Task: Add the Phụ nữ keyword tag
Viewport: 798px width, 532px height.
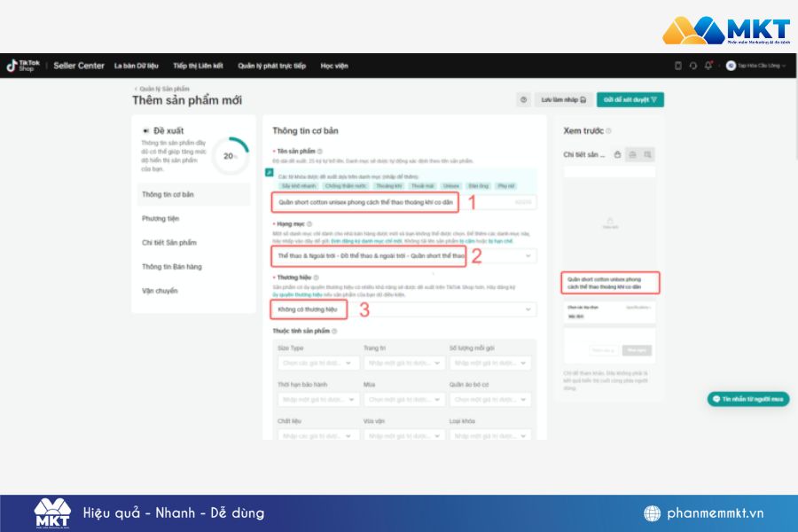Action: (506, 186)
